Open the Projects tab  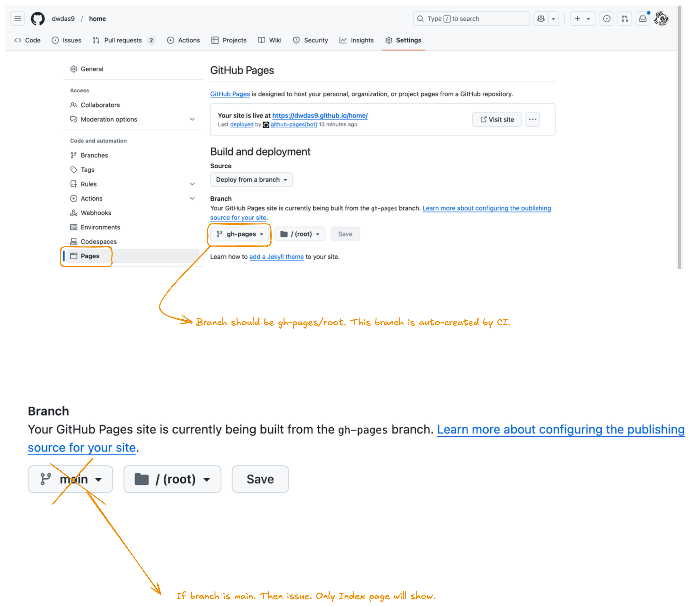click(229, 40)
